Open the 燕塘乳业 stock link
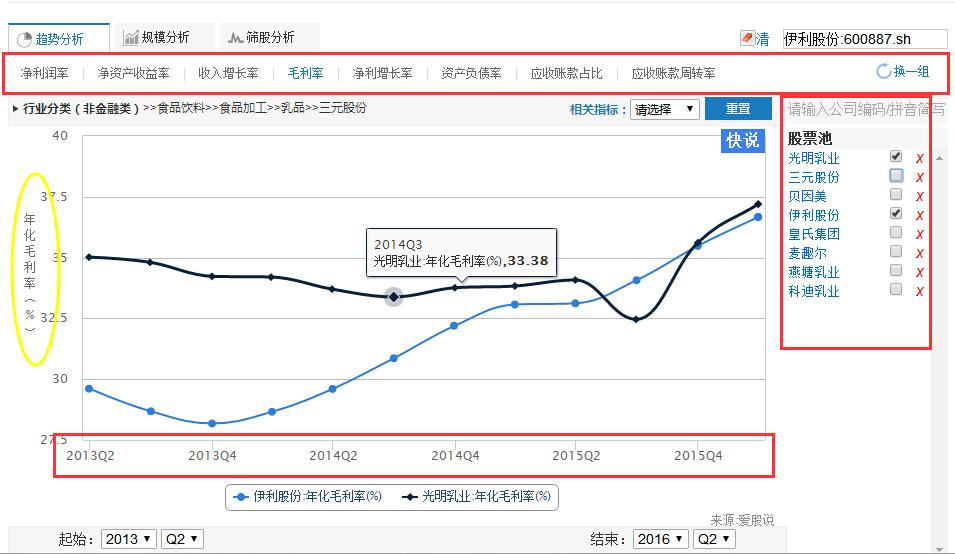 814,273
